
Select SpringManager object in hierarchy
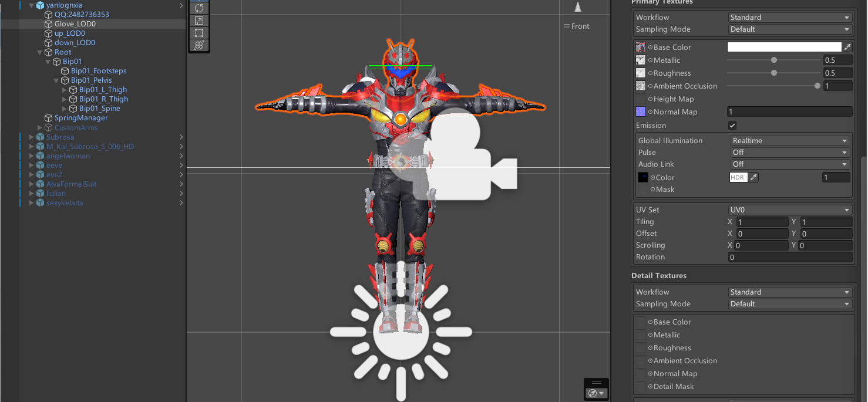click(x=80, y=118)
